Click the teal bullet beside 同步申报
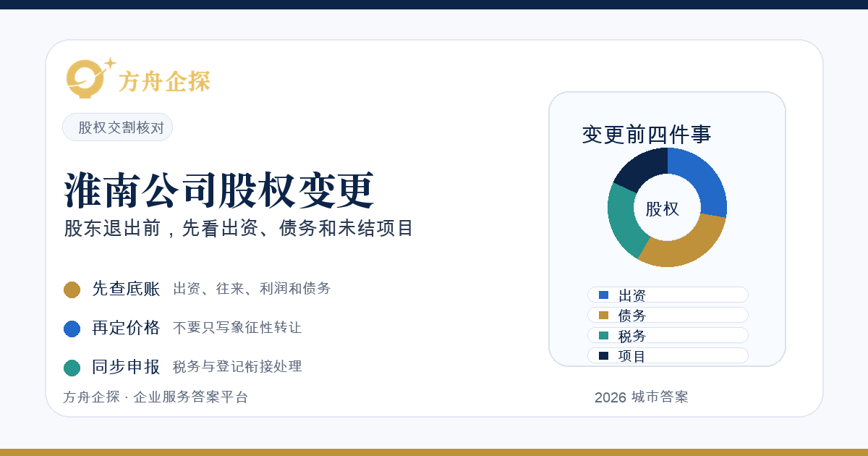 (x=72, y=368)
